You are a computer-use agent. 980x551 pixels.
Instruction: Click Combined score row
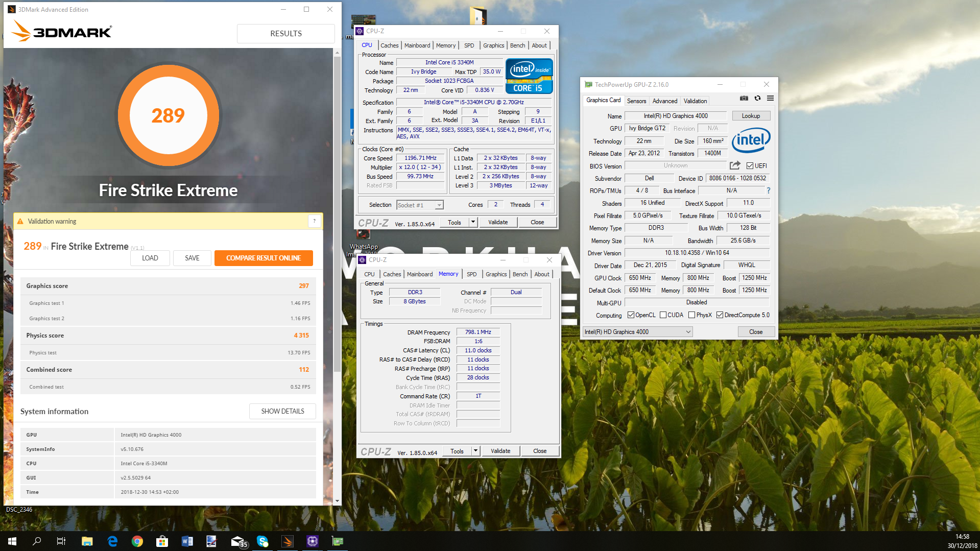pyautogui.click(x=168, y=370)
